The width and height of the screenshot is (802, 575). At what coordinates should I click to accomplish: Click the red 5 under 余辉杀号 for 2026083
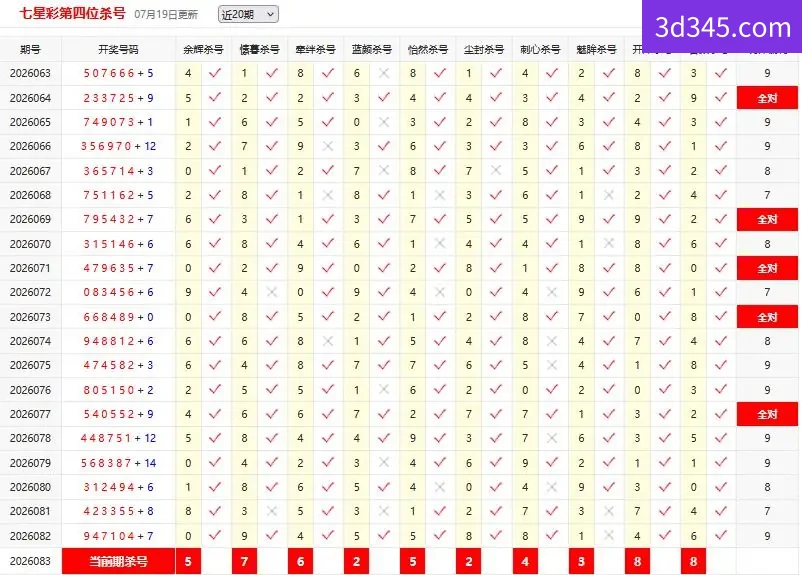pos(188,561)
